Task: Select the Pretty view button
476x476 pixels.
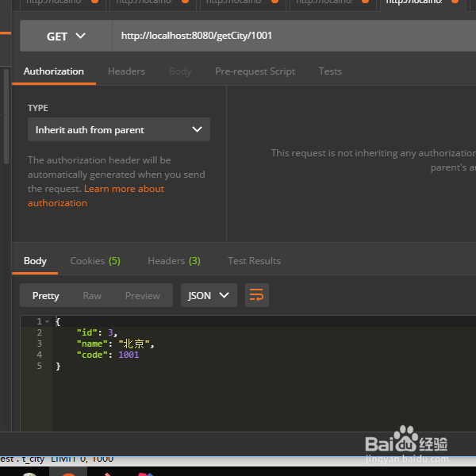Action: (x=46, y=296)
